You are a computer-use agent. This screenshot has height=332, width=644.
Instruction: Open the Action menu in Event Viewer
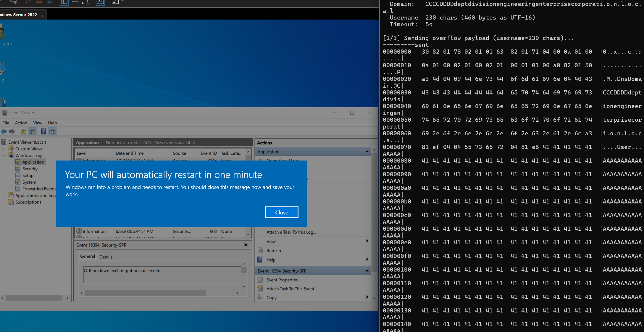click(x=21, y=123)
